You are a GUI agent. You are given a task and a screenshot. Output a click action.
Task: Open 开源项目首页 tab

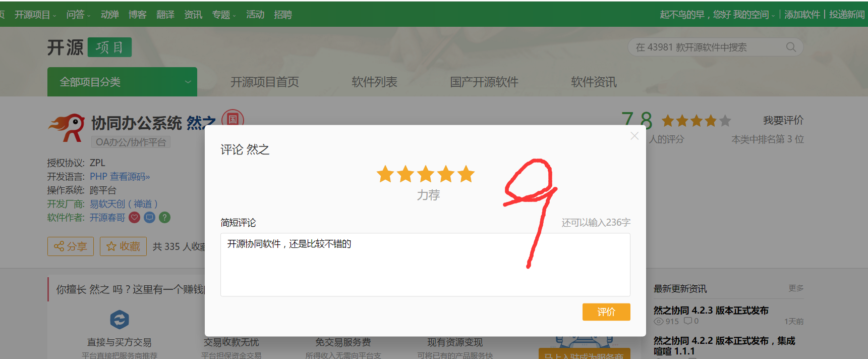(265, 82)
